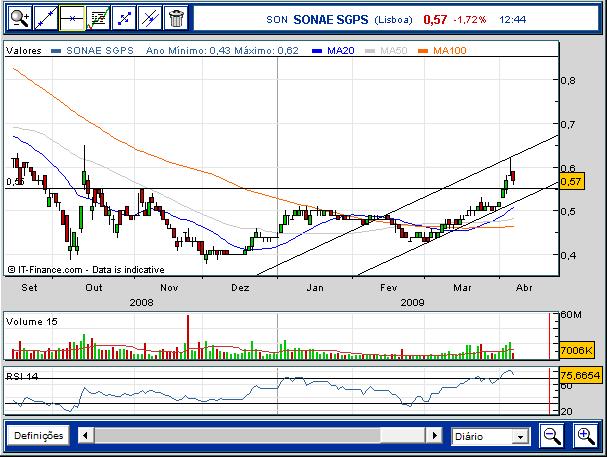Toggle the MA50 moving average legend

tap(386, 51)
